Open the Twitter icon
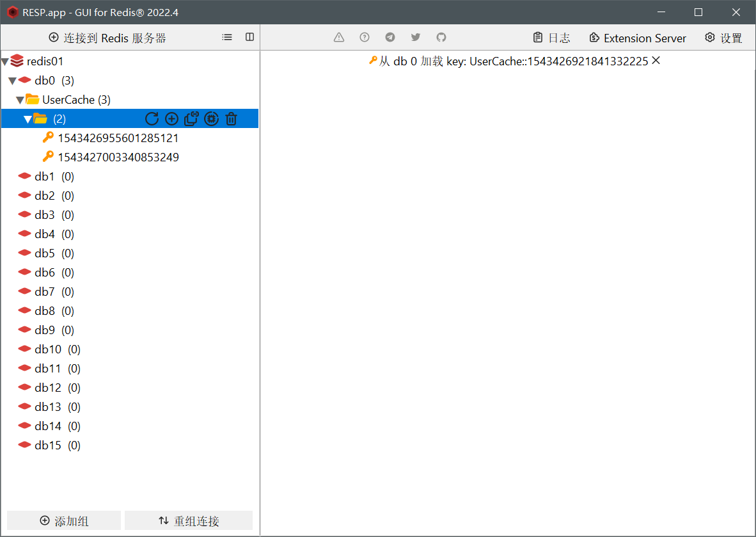756x537 pixels. coord(416,37)
